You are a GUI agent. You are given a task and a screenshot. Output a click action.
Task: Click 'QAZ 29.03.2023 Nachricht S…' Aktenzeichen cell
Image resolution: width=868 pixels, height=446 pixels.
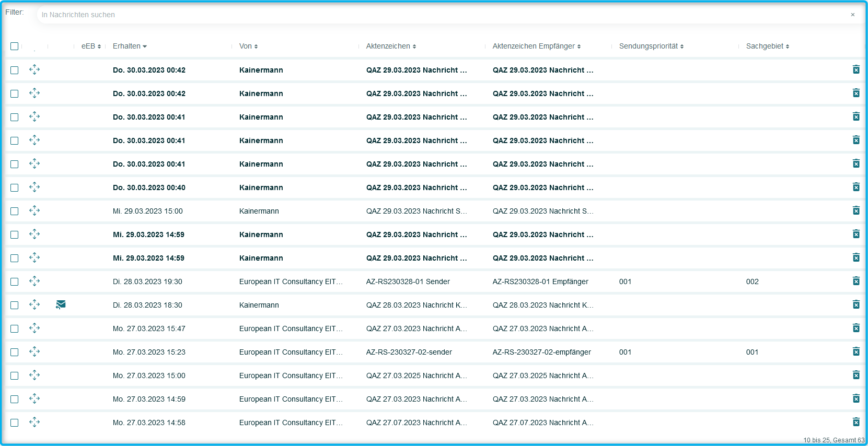tap(416, 211)
